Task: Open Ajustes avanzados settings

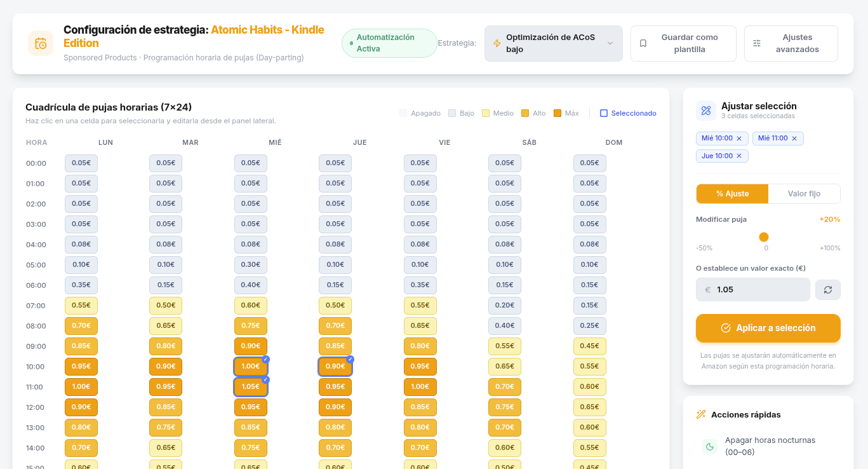Action: [x=791, y=43]
